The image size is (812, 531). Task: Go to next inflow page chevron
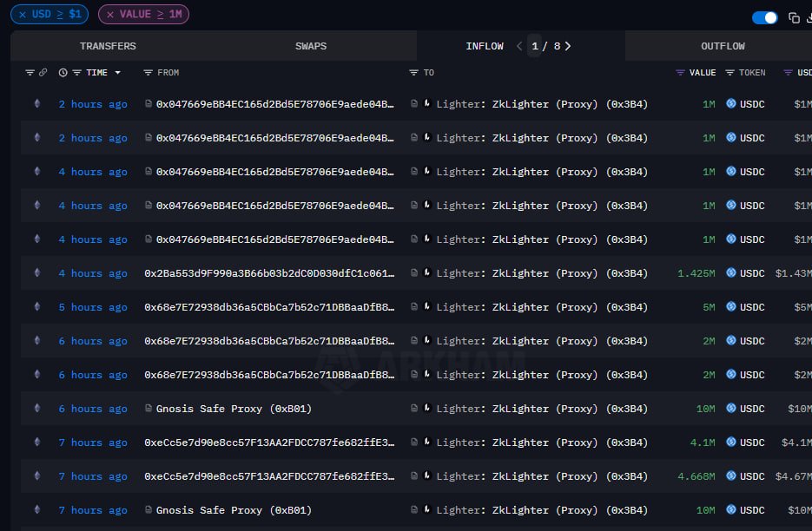pos(568,45)
